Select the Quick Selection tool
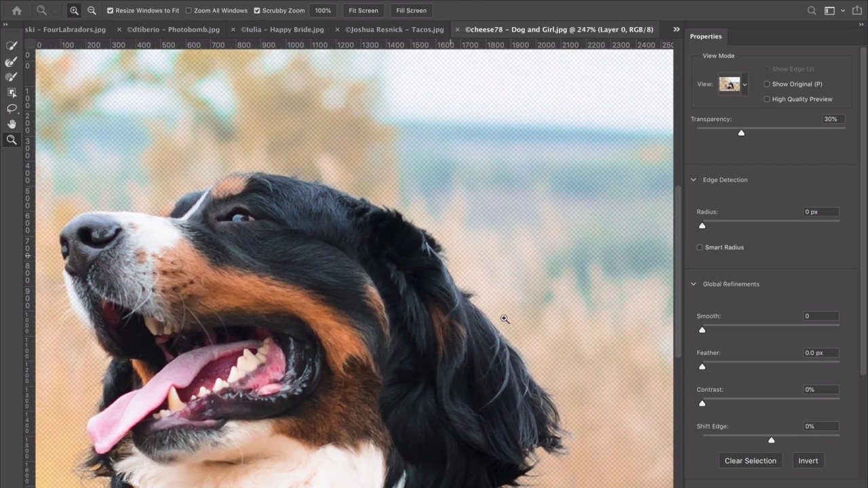This screenshot has width=868, height=488. pos(12,45)
